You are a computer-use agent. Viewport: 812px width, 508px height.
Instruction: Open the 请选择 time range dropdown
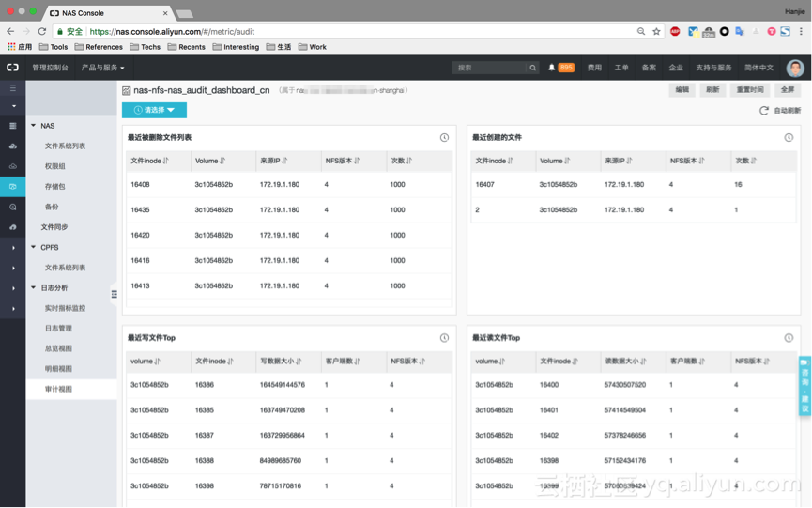tap(154, 110)
